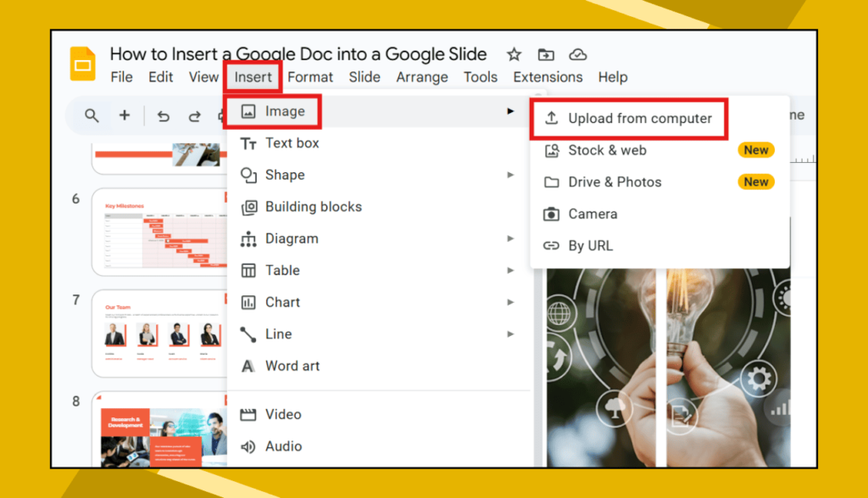Screen dimensions: 868x498
Task: Add a new slide with the plus icon
Action: tap(124, 115)
